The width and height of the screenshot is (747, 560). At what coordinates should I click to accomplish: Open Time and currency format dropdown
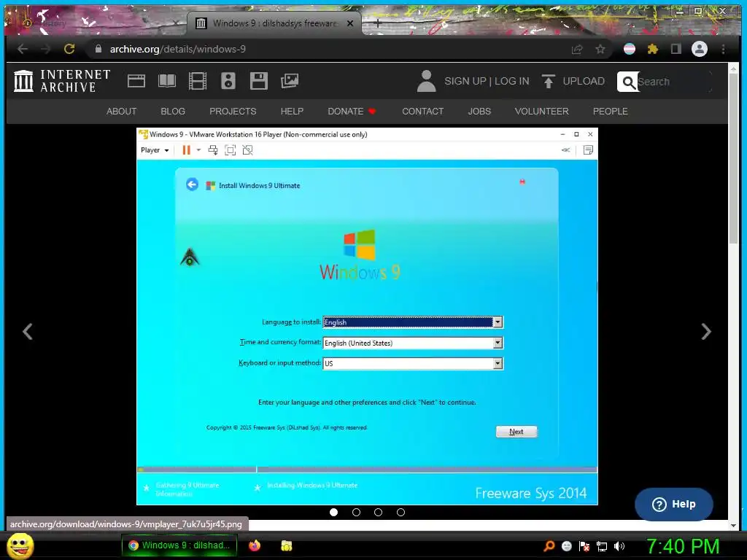[x=413, y=343]
